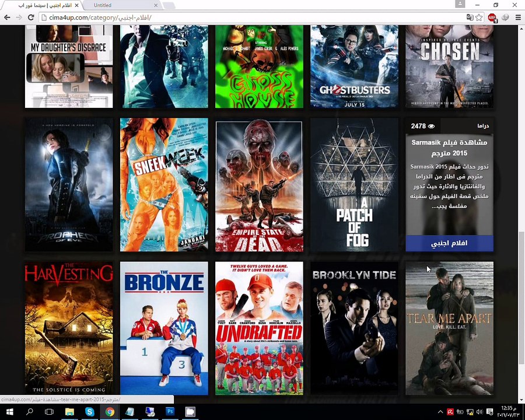Close the cima4up browser tab
The width and height of the screenshot is (525, 420).
(76, 5)
